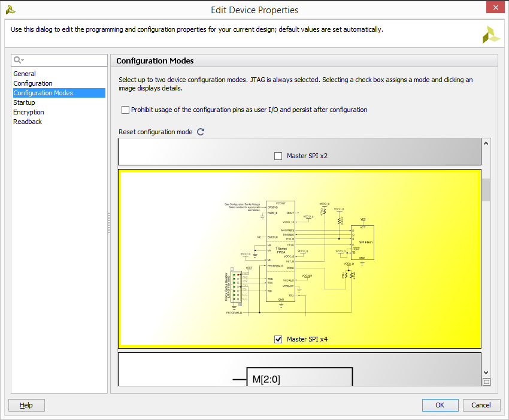509x420 pixels.
Task: Close the Edit Device Properties dialog
Action: click(x=495, y=7)
